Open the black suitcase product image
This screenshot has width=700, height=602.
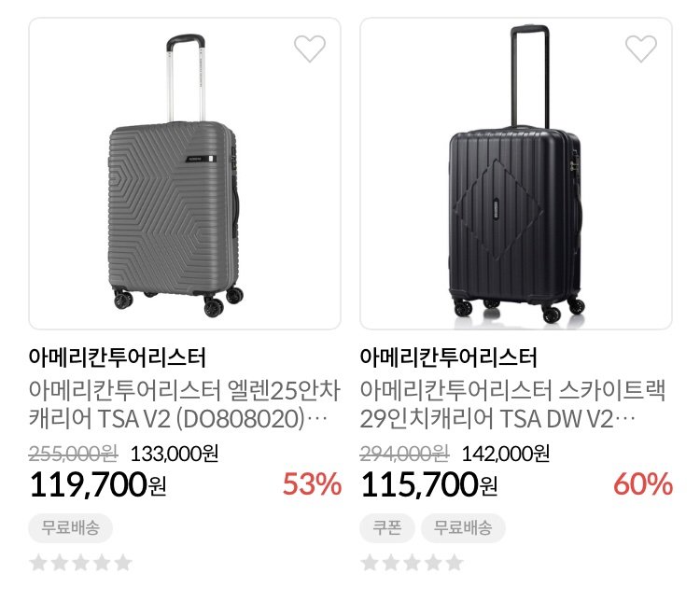click(x=516, y=174)
